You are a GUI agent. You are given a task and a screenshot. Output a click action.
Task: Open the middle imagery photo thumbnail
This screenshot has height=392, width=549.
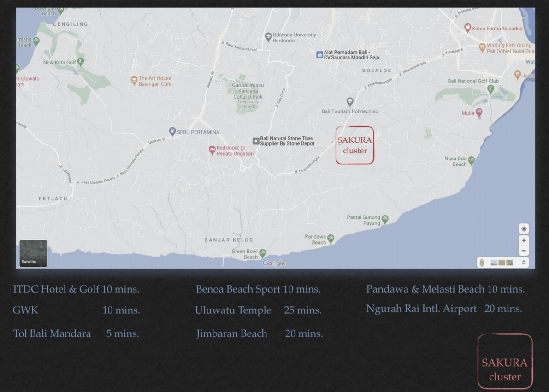click(502, 263)
